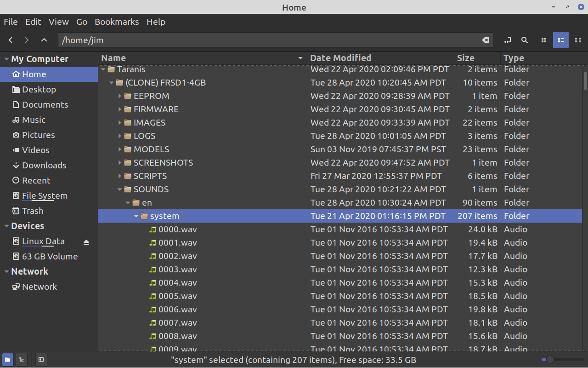Collapse the SOUNDS folder

click(119, 189)
